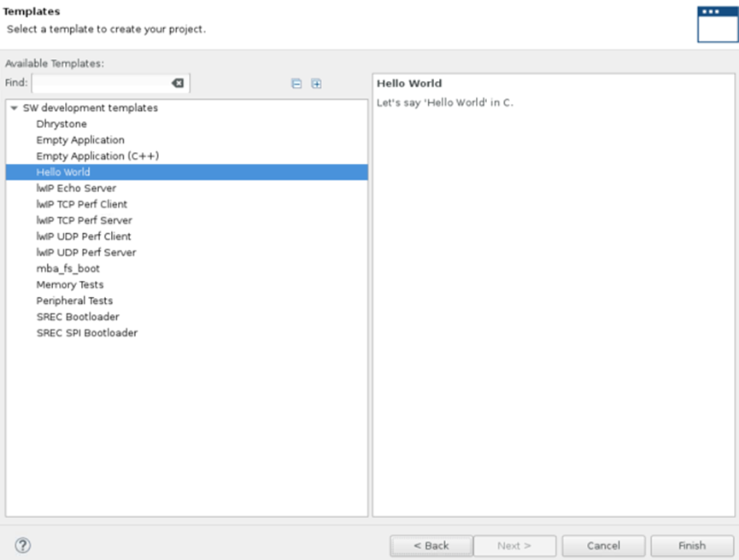Viewport: 739px width, 560px height.
Task: Select lwIP TCP Perf Client template
Action: click(82, 204)
